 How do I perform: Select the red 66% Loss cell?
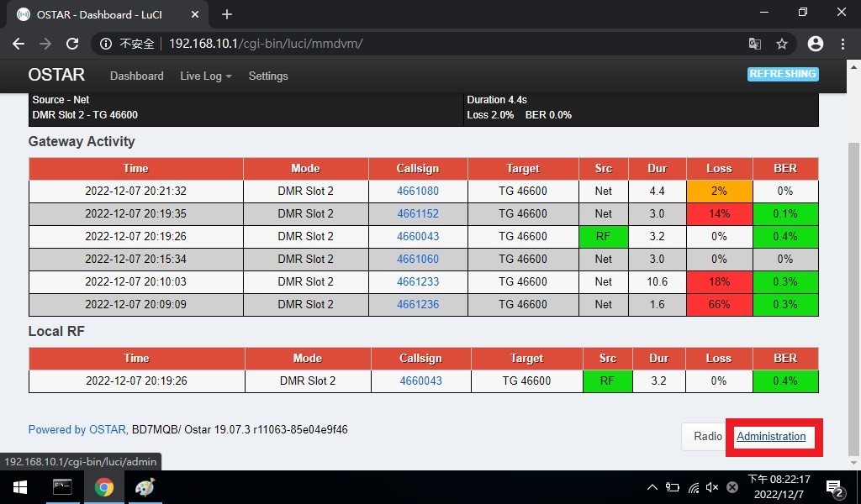(719, 304)
